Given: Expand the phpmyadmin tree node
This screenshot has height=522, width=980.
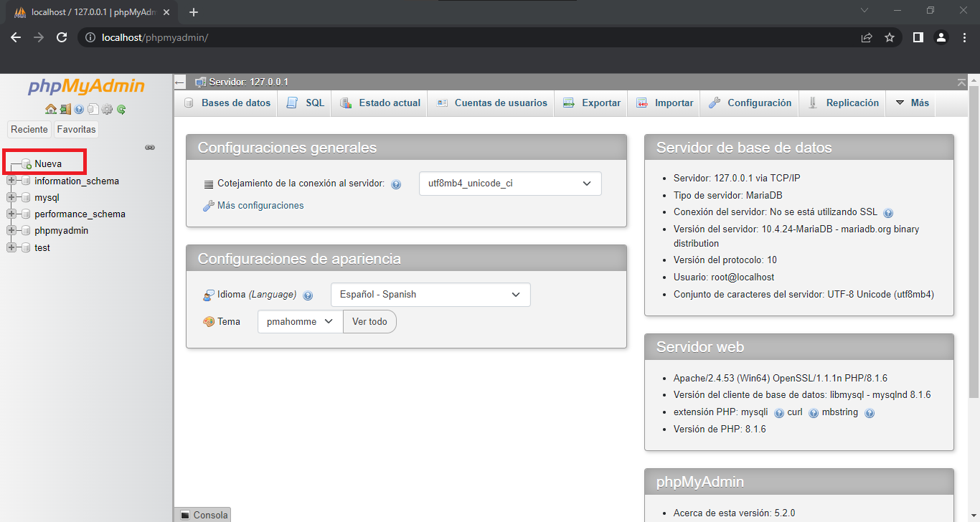Looking at the screenshot, I should (x=11, y=230).
